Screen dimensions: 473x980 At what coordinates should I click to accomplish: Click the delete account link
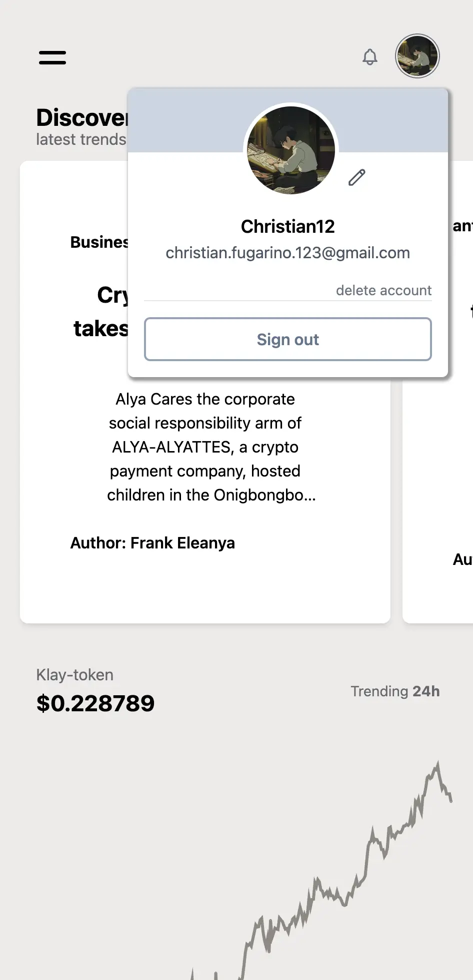[383, 290]
